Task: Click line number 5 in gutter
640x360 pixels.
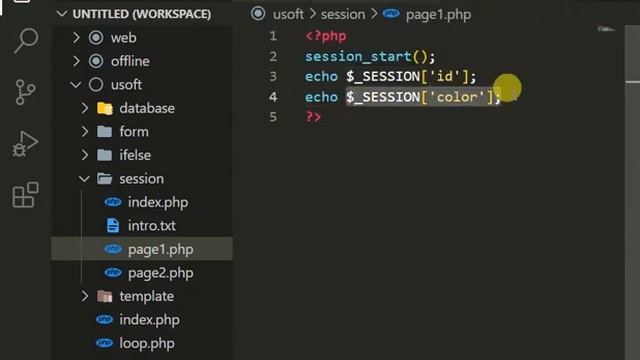Action: pyautogui.click(x=273, y=118)
